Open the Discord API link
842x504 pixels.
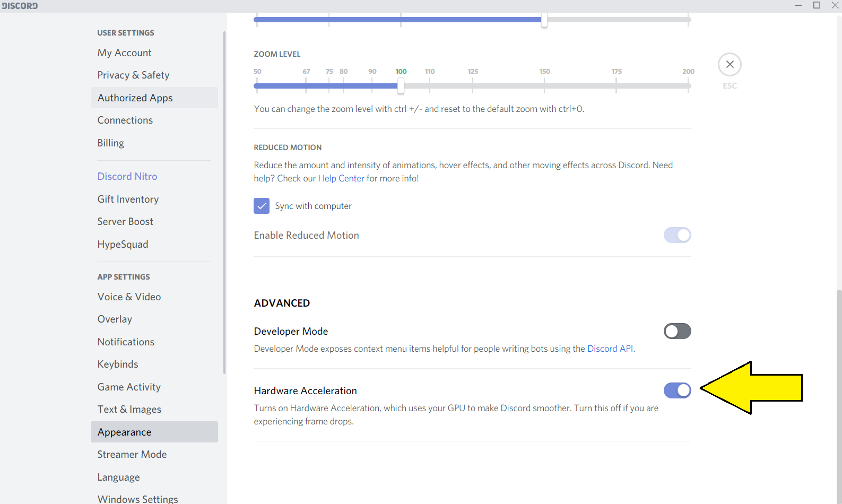pyautogui.click(x=610, y=349)
